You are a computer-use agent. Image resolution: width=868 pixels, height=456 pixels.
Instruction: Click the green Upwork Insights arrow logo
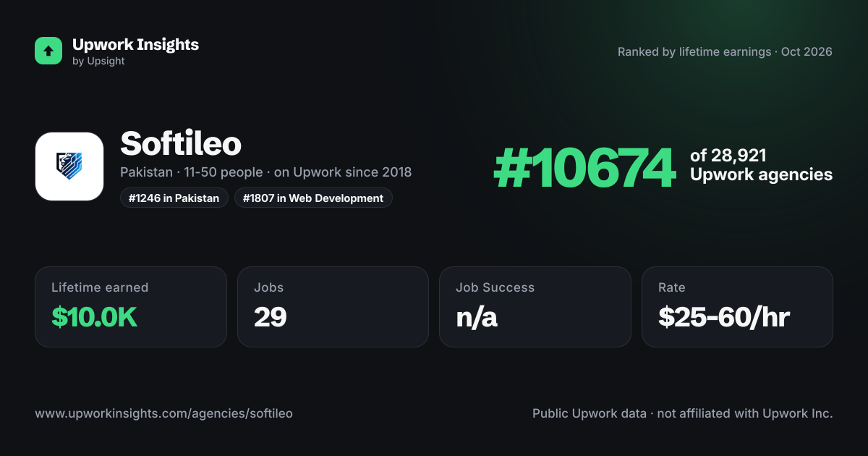[48, 51]
